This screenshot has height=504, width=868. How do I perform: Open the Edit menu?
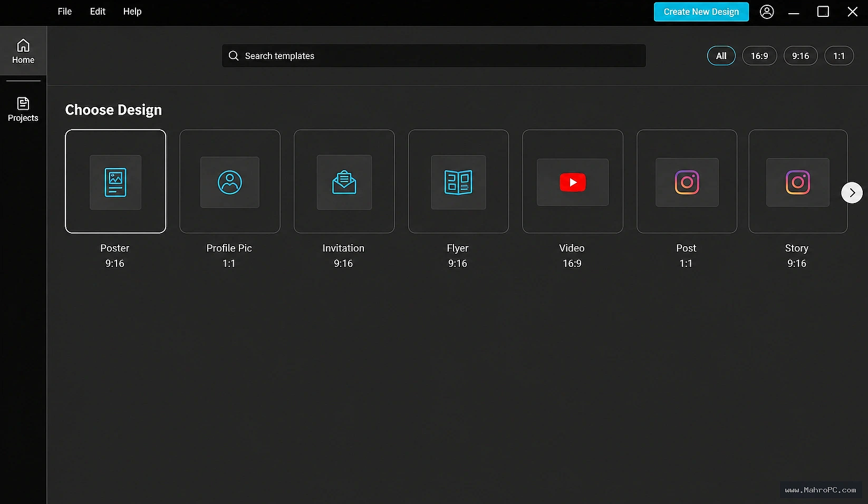[98, 12]
